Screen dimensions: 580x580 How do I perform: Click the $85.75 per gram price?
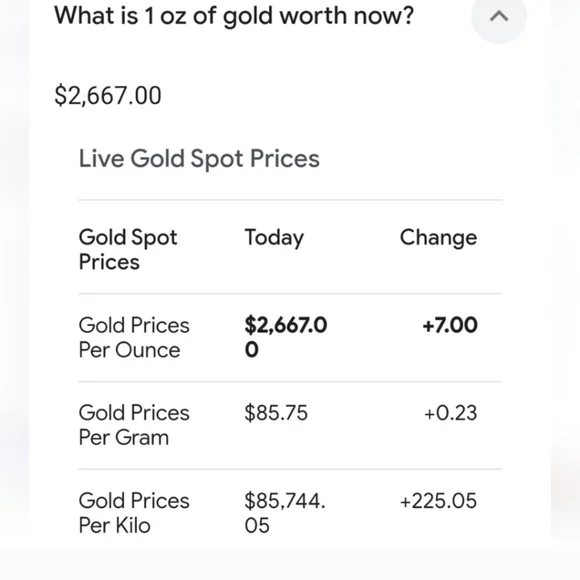pyautogui.click(x=276, y=413)
